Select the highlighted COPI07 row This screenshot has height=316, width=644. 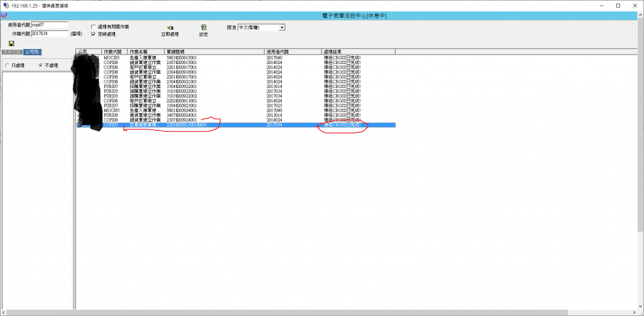click(x=236, y=125)
